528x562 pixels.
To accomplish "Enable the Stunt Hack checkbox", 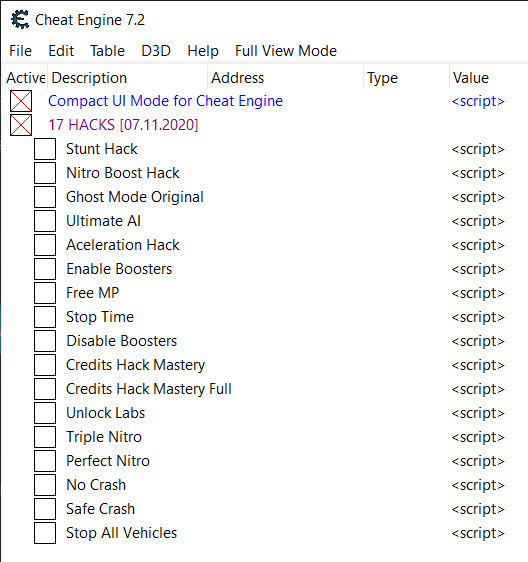I will click(45, 149).
